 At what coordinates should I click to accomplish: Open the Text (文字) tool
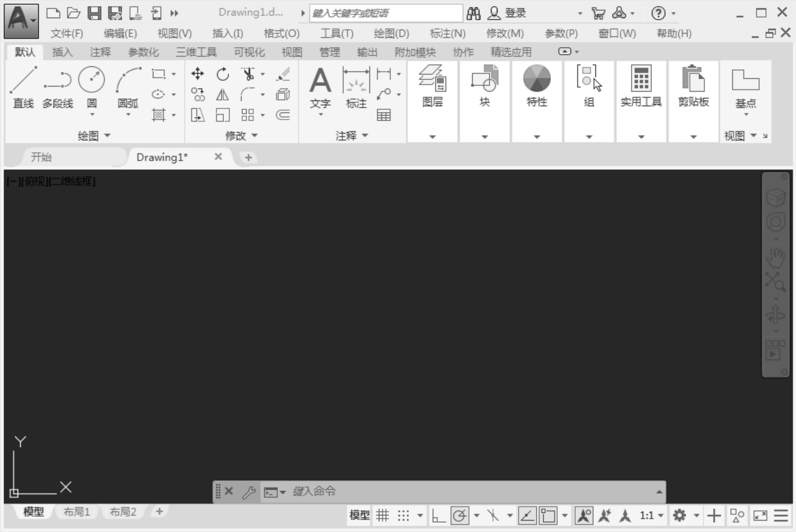click(x=320, y=87)
